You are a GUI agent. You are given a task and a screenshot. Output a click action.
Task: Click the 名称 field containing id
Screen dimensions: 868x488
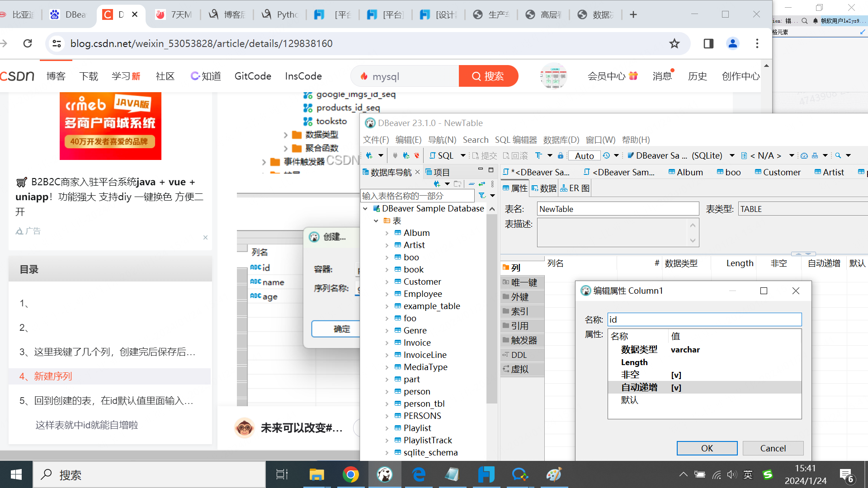[704, 319]
